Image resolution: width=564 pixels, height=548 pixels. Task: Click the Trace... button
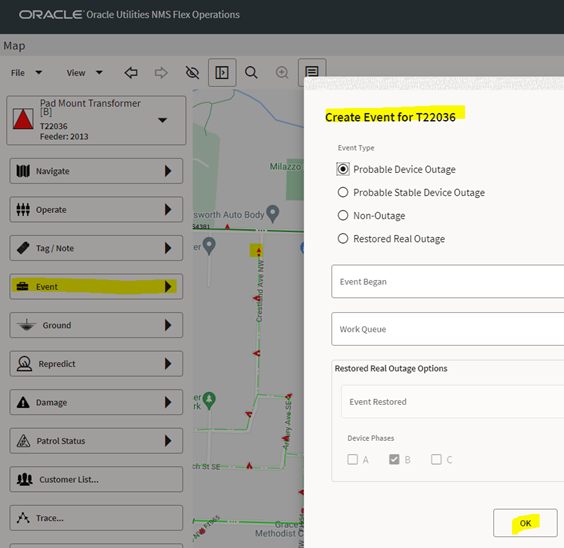pyautogui.click(x=96, y=518)
